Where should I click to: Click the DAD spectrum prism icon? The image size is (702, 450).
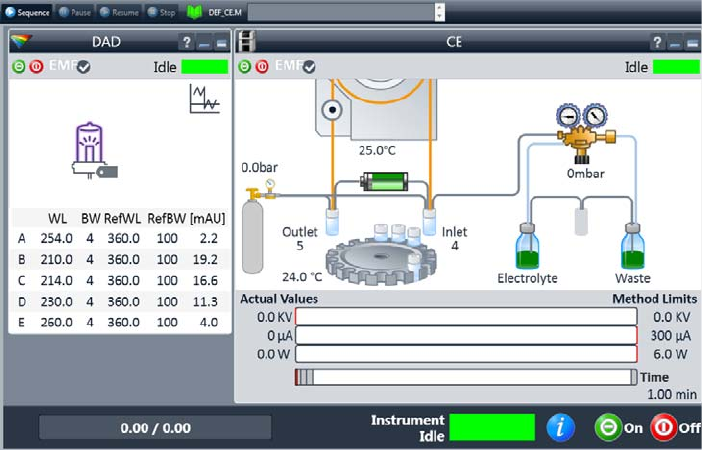pos(21,42)
